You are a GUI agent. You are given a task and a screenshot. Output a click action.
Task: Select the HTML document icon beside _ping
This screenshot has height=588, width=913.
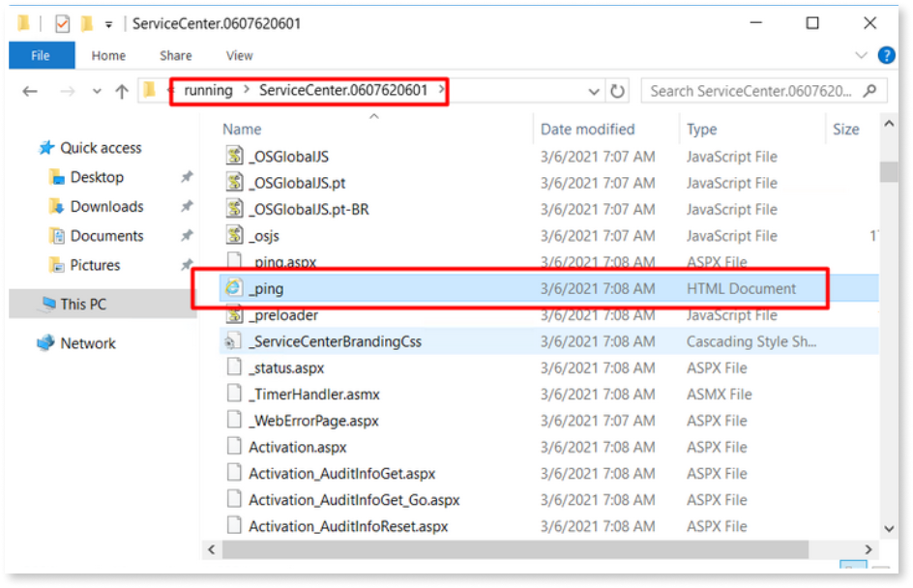pos(232,288)
